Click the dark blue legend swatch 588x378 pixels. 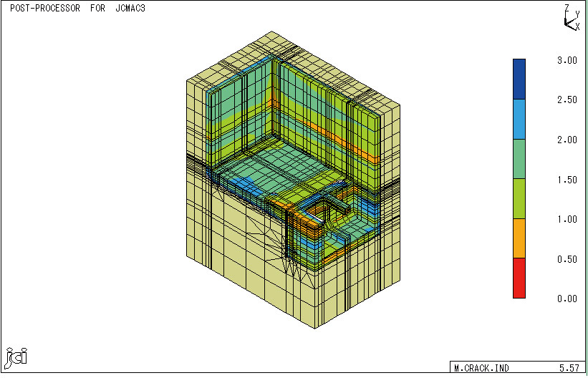click(519, 79)
